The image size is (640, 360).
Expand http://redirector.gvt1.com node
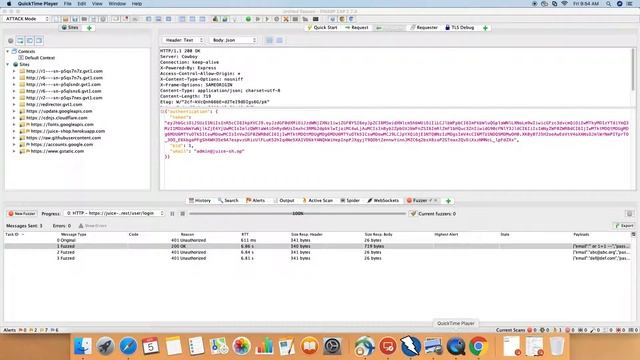pos(14,104)
